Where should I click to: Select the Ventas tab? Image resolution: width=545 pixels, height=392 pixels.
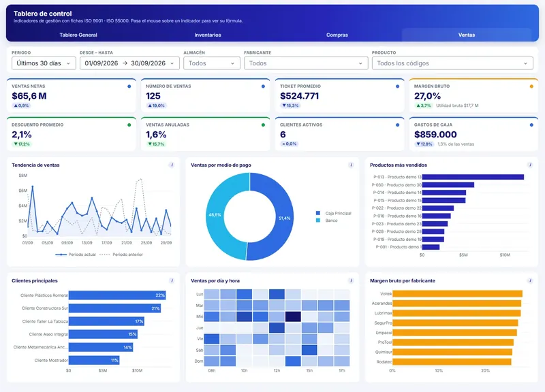tap(467, 35)
